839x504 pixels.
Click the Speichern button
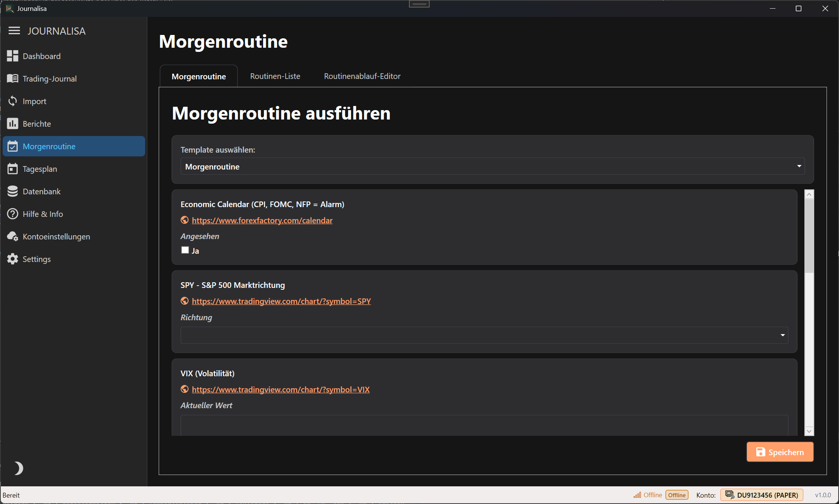click(x=780, y=452)
